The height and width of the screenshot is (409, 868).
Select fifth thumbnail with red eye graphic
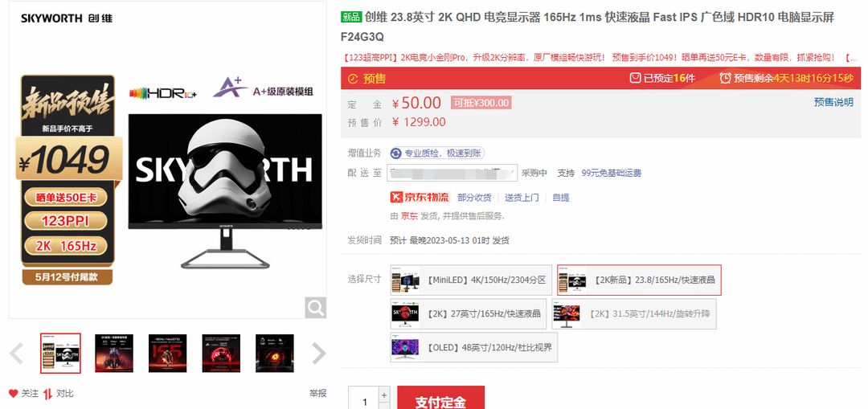275,353
